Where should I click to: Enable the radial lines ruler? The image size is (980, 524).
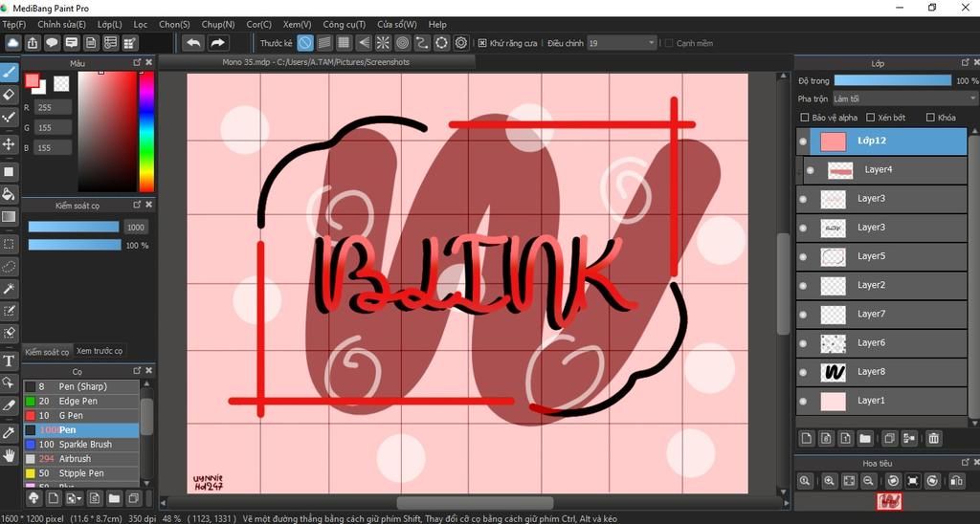tap(383, 42)
